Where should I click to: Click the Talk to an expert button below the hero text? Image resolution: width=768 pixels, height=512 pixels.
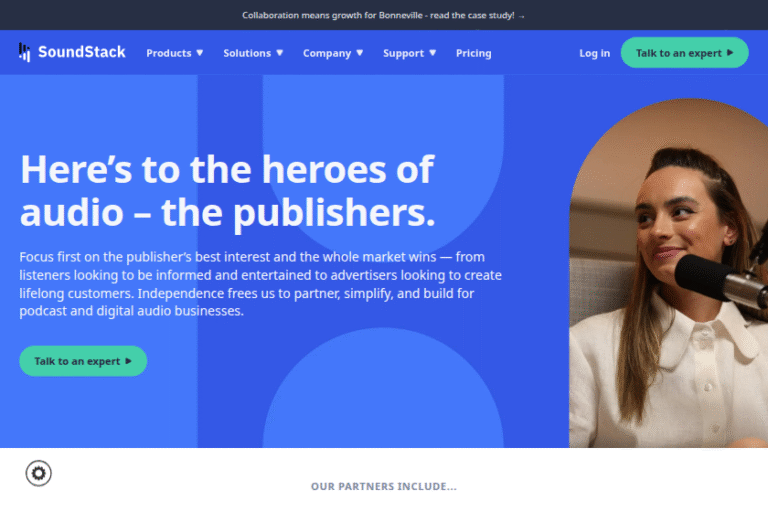(x=83, y=361)
